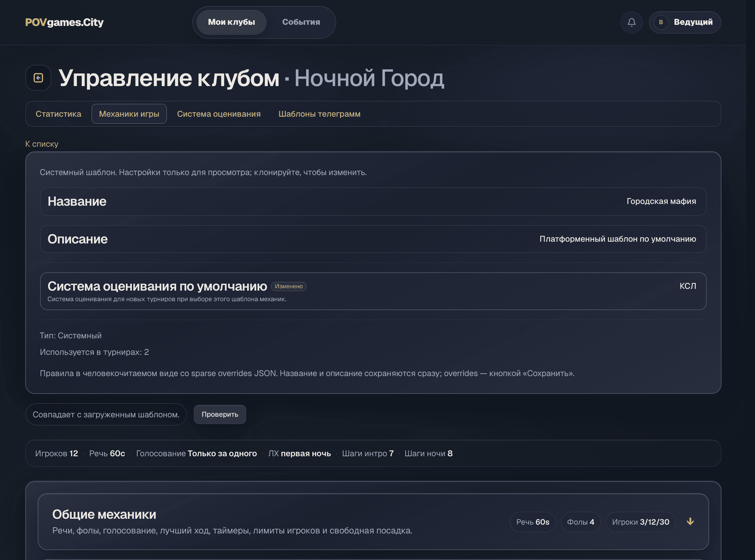Open the Система оценивания по умолчанию selector
Viewport: 755px width, 560px height.
point(373,291)
